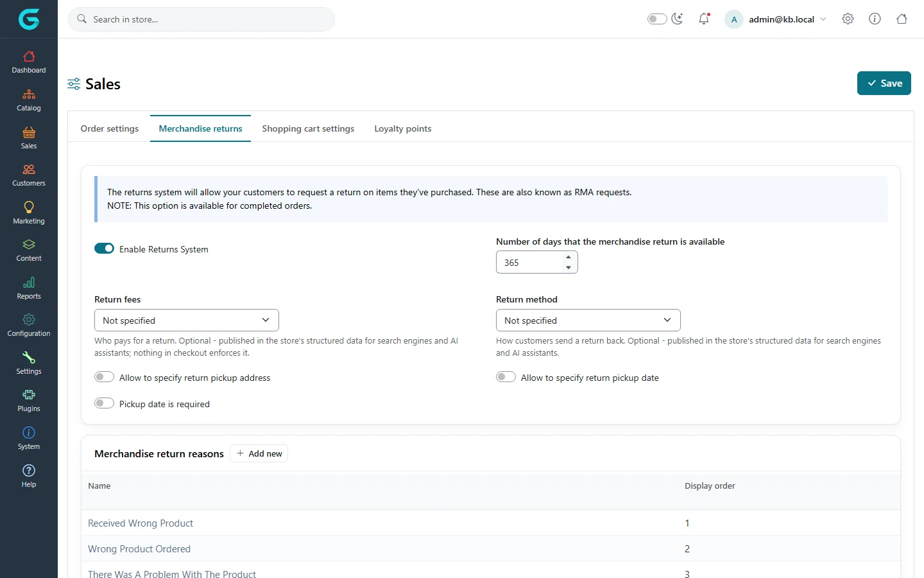Increase the return days stepper value
The image size is (924, 578).
click(569, 257)
